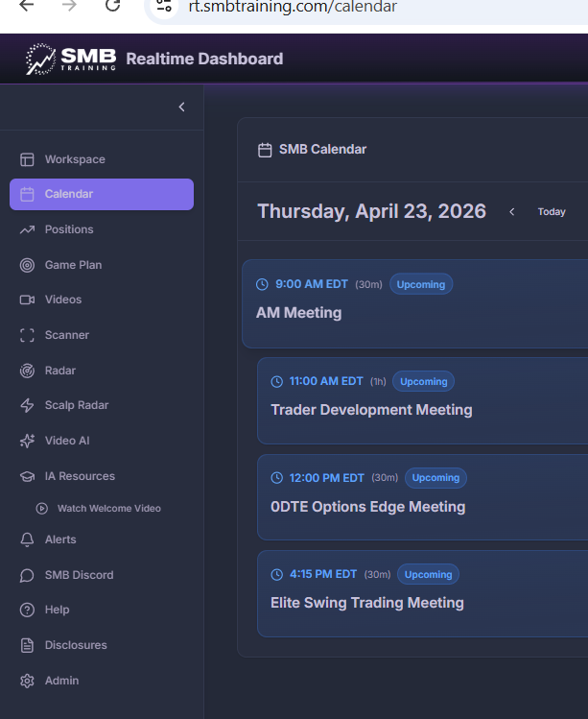
Task: Click the Scalp Radar lightning icon
Action: tap(27, 405)
